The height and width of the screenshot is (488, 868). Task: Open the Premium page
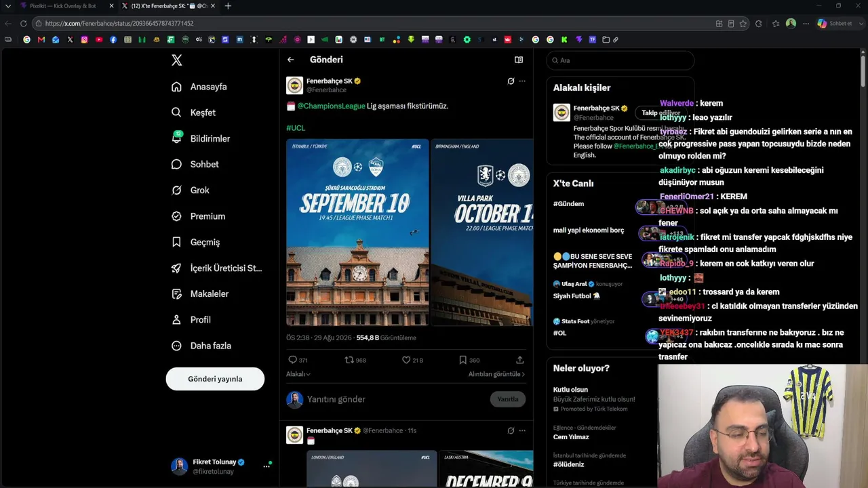click(198, 216)
